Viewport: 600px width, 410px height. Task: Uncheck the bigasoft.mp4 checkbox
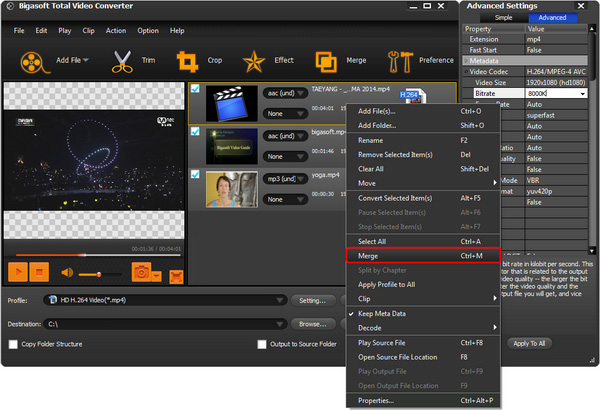tap(195, 131)
